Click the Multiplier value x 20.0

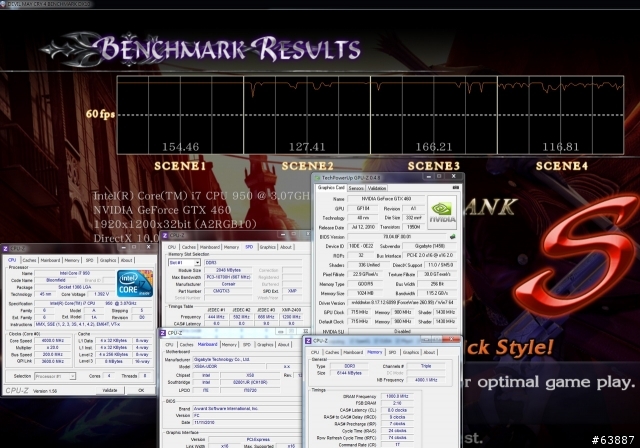pyautogui.click(x=53, y=348)
